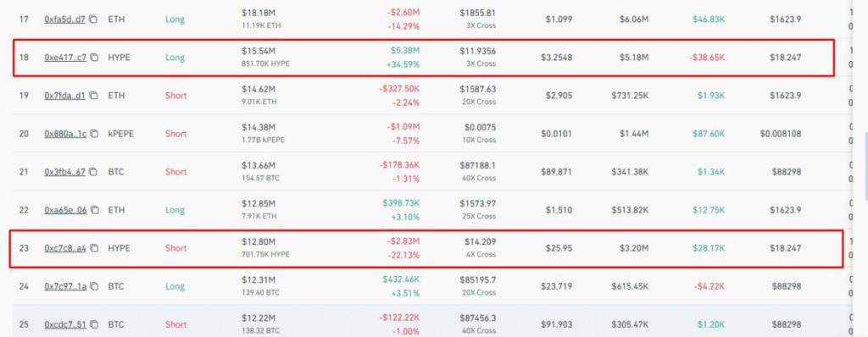Open wallet link 0xc7c8..a4
Screen dimensions: 868x337
pos(65,248)
